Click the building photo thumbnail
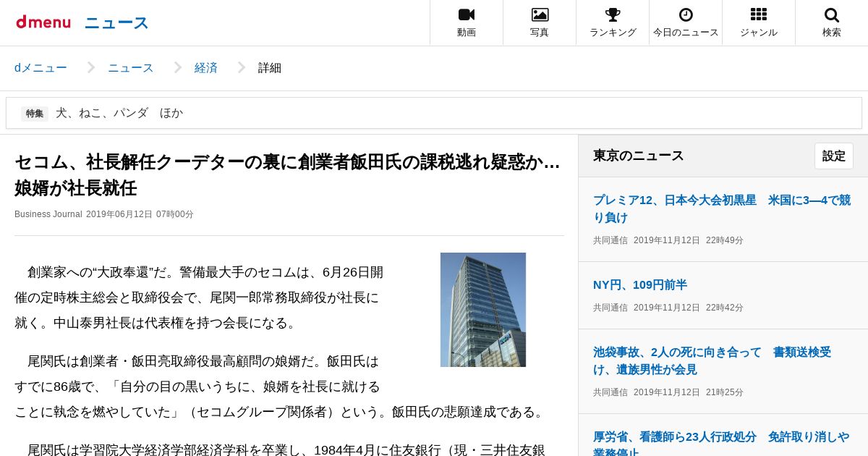This screenshot has width=868, height=456. point(483,310)
